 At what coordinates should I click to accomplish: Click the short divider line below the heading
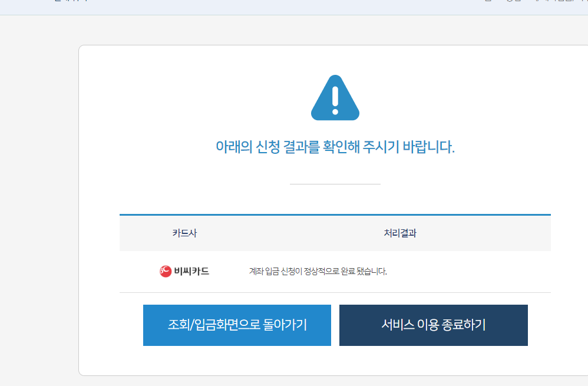[x=335, y=184]
